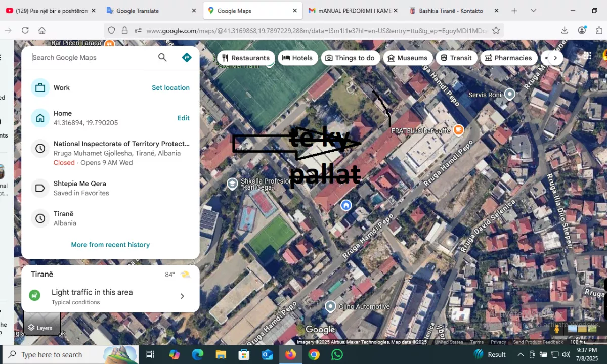Click the Google Maps search magnifier icon
The image size is (607, 364).
click(x=162, y=57)
